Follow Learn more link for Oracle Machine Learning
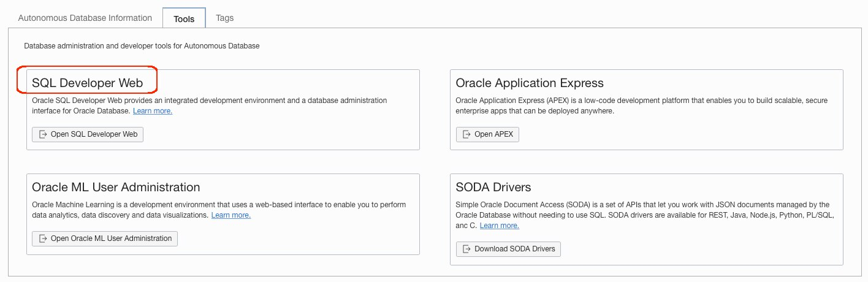Image resolution: width=868 pixels, height=282 pixels. click(231, 215)
